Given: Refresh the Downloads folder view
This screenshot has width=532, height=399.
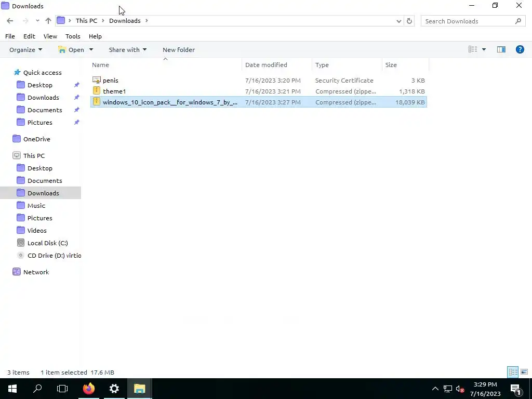Looking at the screenshot, I should pos(409,21).
